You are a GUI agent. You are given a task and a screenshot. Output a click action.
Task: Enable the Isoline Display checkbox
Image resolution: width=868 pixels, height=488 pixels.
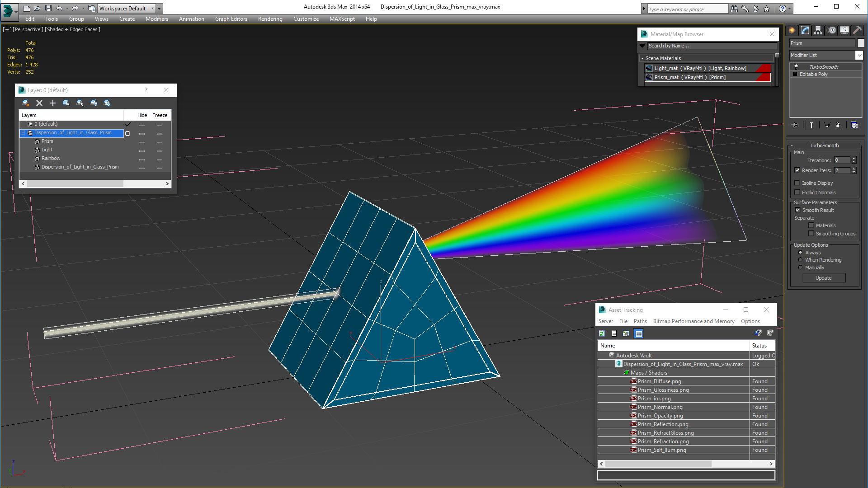(x=797, y=183)
